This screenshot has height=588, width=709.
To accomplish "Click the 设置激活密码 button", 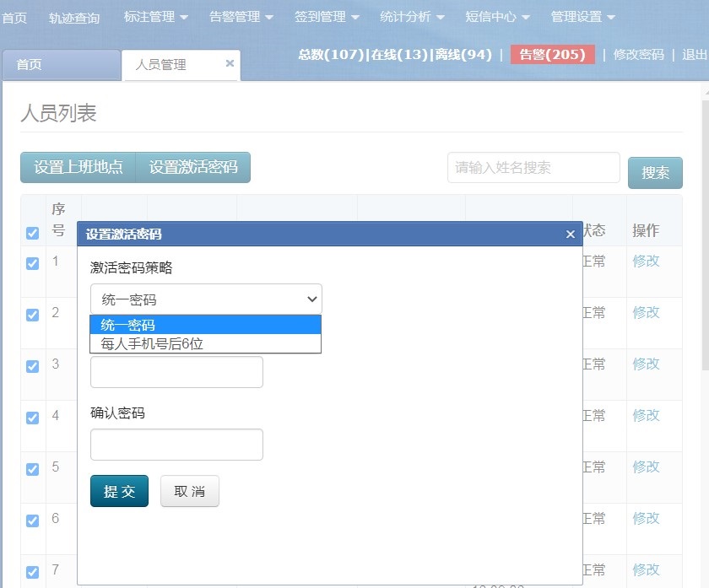I will pyautogui.click(x=193, y=167).
